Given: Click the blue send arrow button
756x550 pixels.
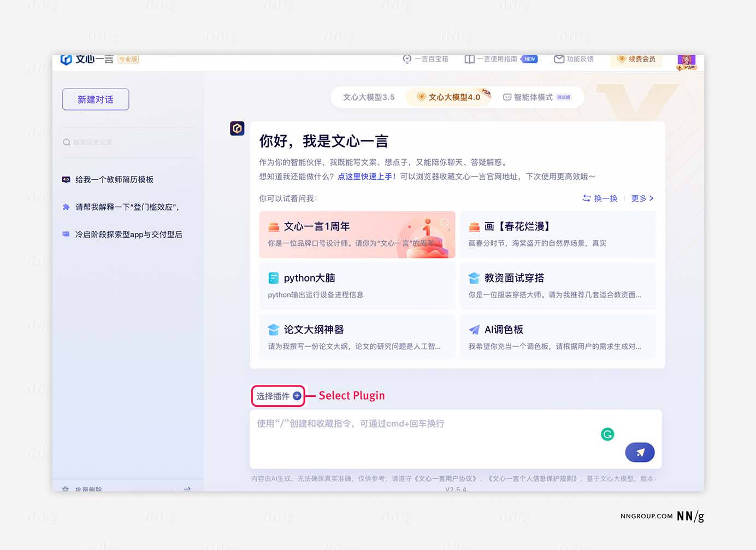Looking at the screenshot, I should pos(640,452).
